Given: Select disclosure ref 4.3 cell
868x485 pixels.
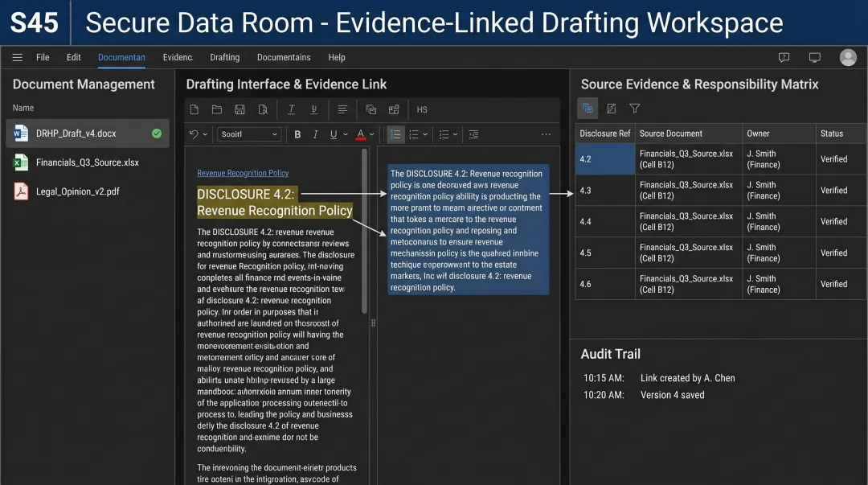Looking at the screenshot, I should (605, 190).
